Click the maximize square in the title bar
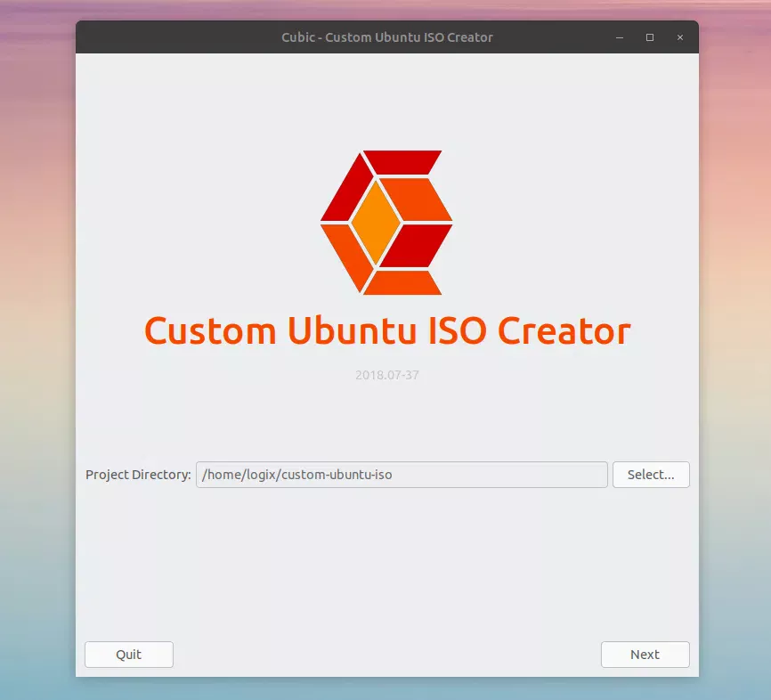 [649, 37]
